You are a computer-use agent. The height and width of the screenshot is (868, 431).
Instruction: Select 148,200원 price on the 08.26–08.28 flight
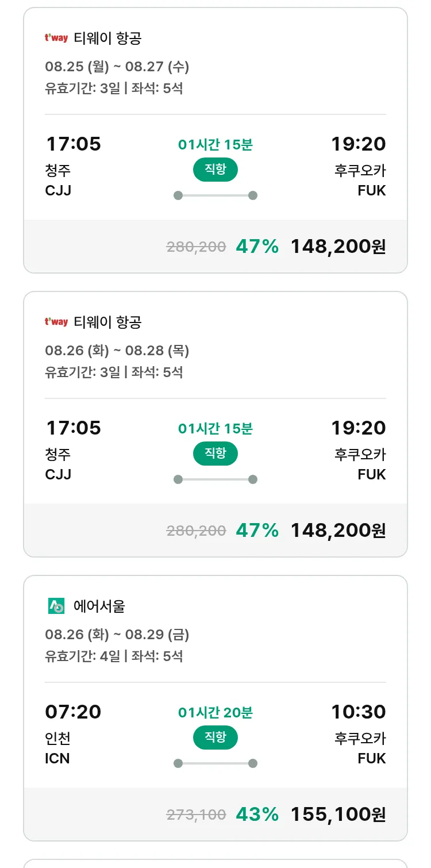pyautogui.click(x=338, y=530)
